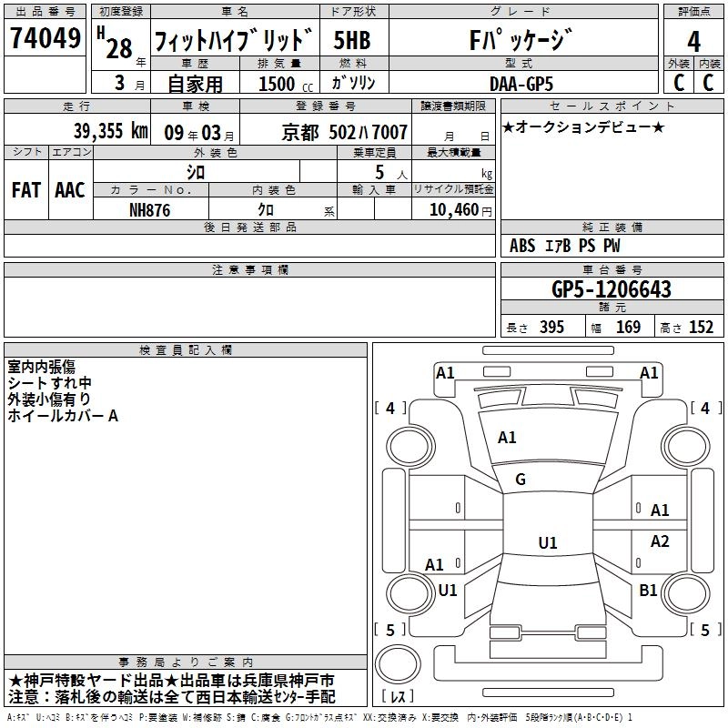Viewport: 728px width, 728px height.
Task: Click fuel type ガソリン
Action: pos(353,83)
